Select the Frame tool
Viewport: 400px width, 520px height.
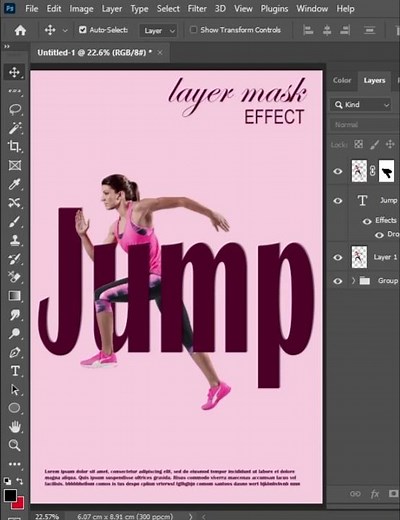click(x=14, y=165)
